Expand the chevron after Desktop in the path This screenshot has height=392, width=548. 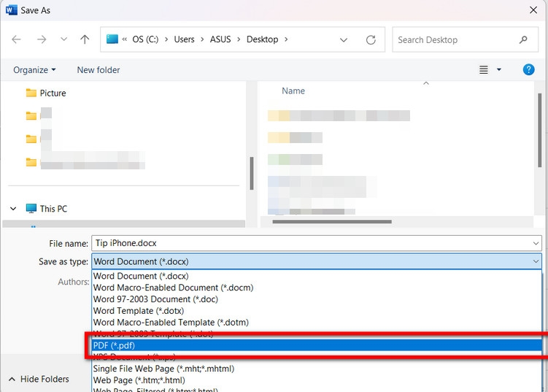286,39
